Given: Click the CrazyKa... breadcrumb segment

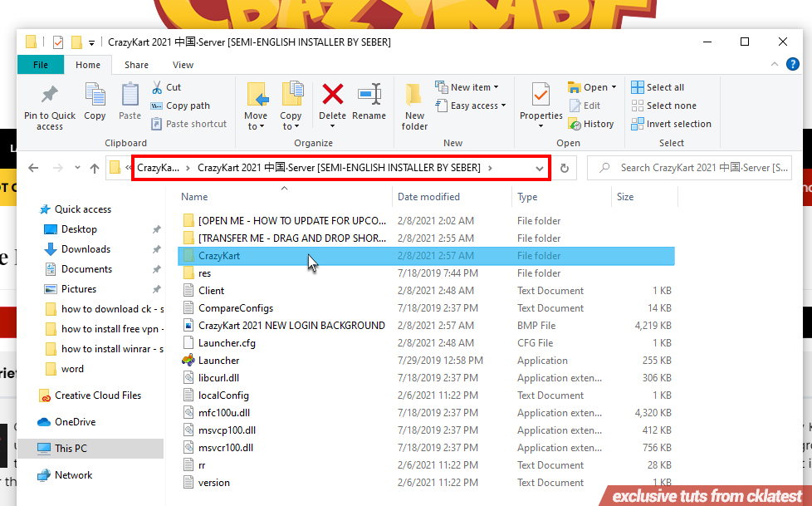Looking at the screenshot, I should [x=158, y=168].
